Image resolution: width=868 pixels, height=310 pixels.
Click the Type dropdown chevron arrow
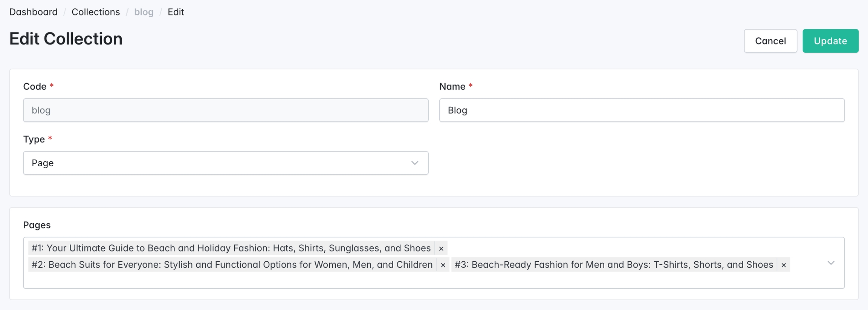[414, 163]
